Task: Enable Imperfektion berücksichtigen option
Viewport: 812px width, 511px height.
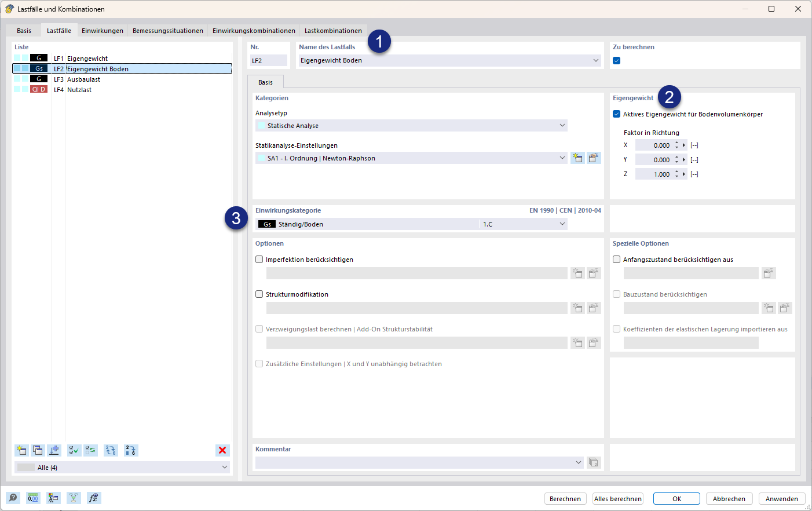Action: click(x=259, y=260)
